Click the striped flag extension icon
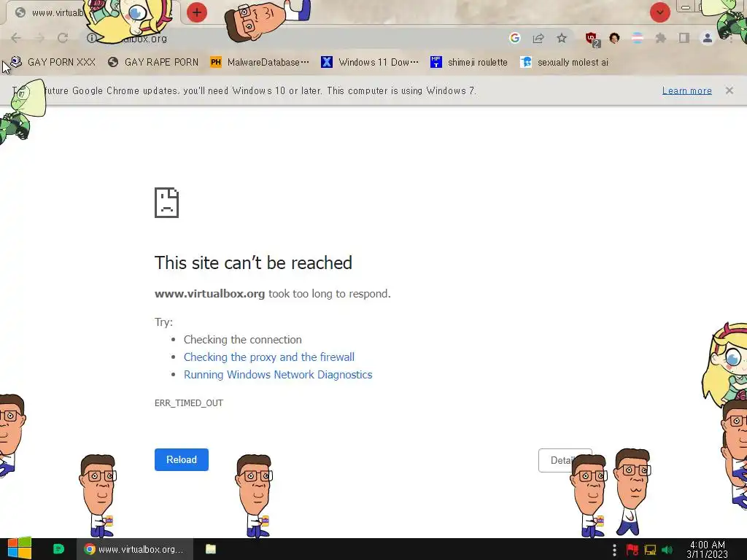 coord(637,38)
